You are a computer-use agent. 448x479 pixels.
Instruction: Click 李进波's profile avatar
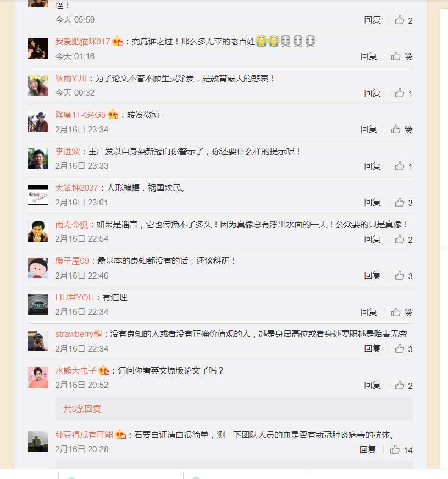tap(38, 158)
